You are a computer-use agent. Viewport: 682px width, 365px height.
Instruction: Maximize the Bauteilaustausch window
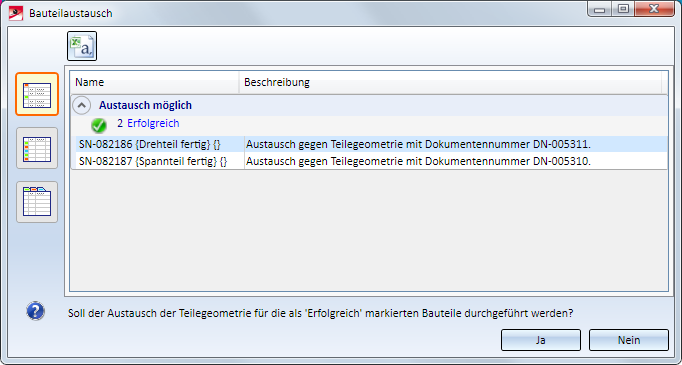point(623,9)
